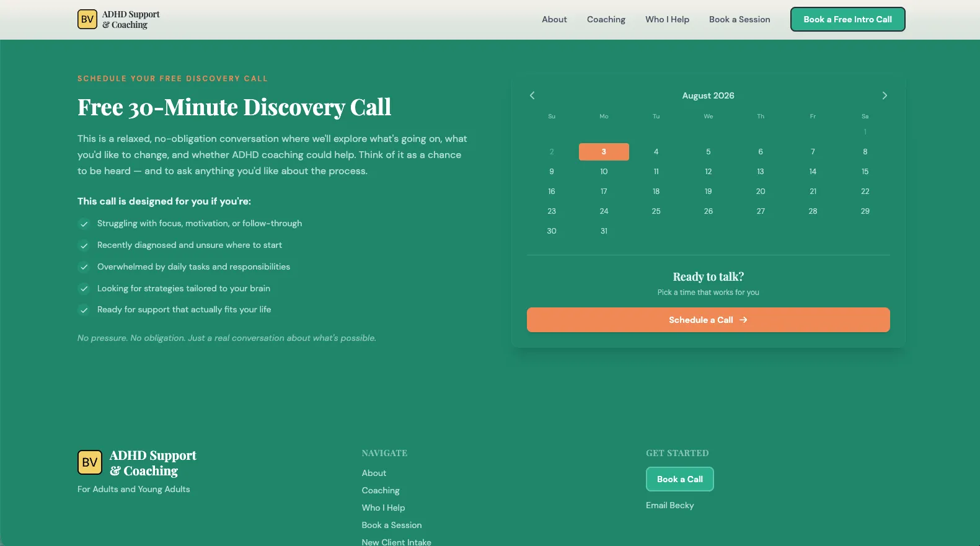Select August 5 in the calendar

click(709, 152)
